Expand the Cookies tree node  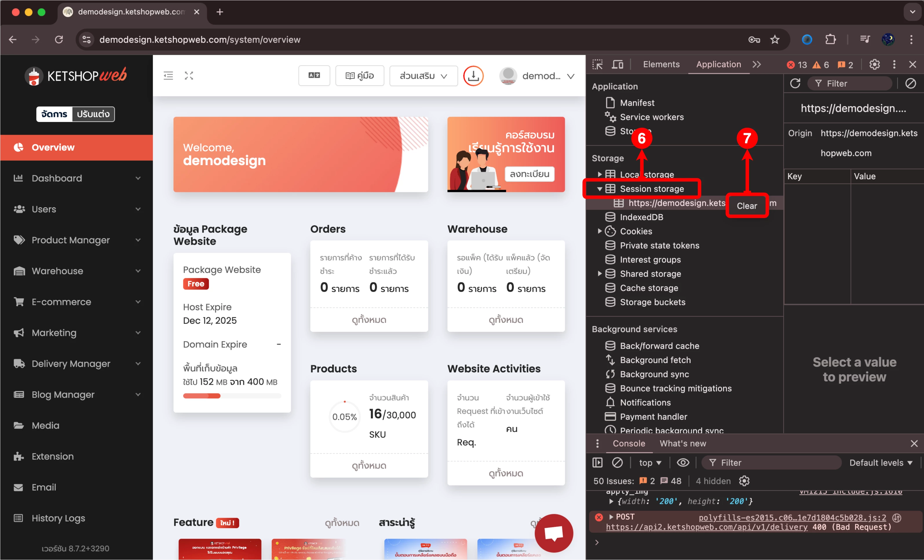coord(599,231)
